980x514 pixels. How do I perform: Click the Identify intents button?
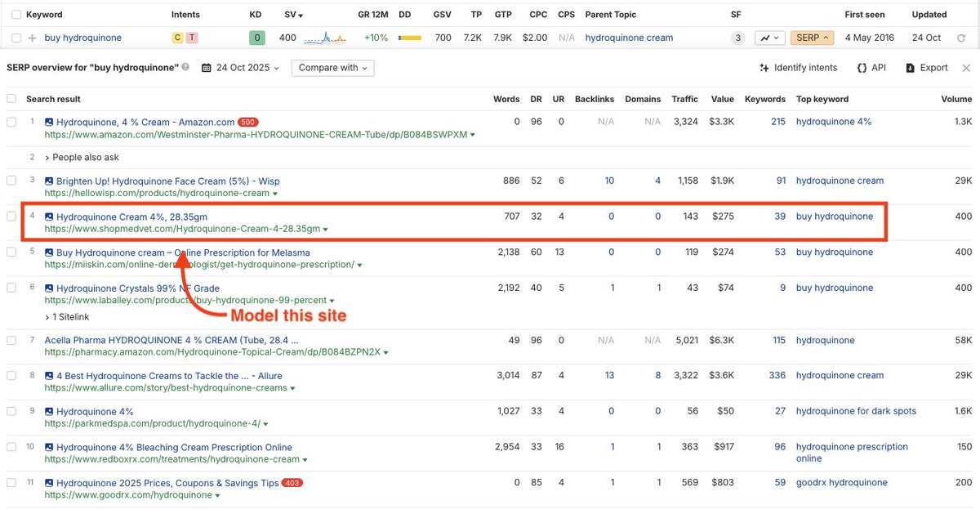798,68
